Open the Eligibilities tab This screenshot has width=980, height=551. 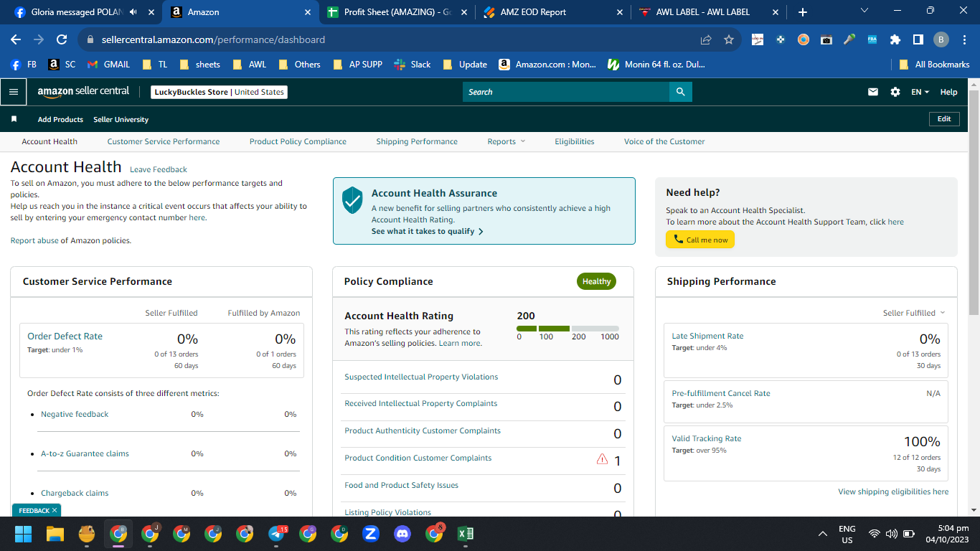(x=575, y=141)
